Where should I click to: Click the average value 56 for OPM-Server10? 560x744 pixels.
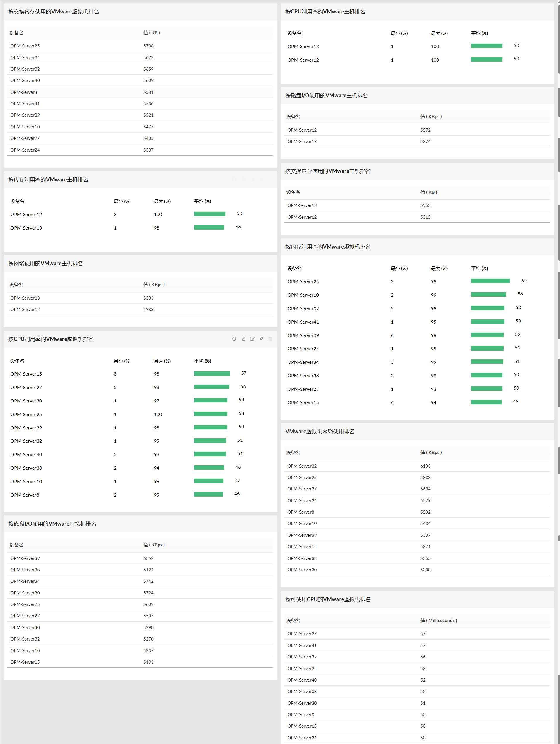pyautogui.click(x=520, y=294)
